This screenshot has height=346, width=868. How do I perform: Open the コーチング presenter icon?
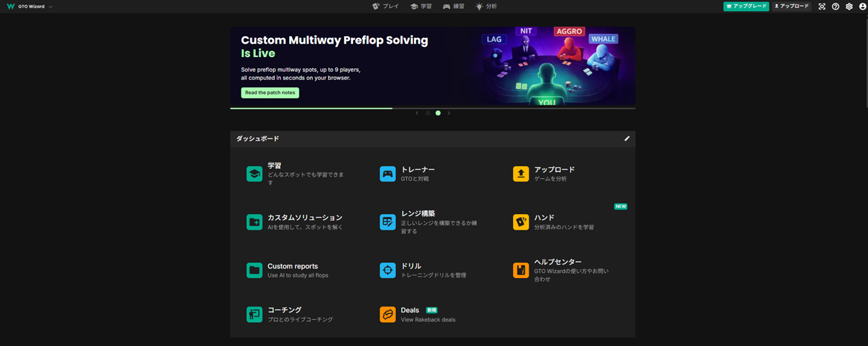point(254,314)
